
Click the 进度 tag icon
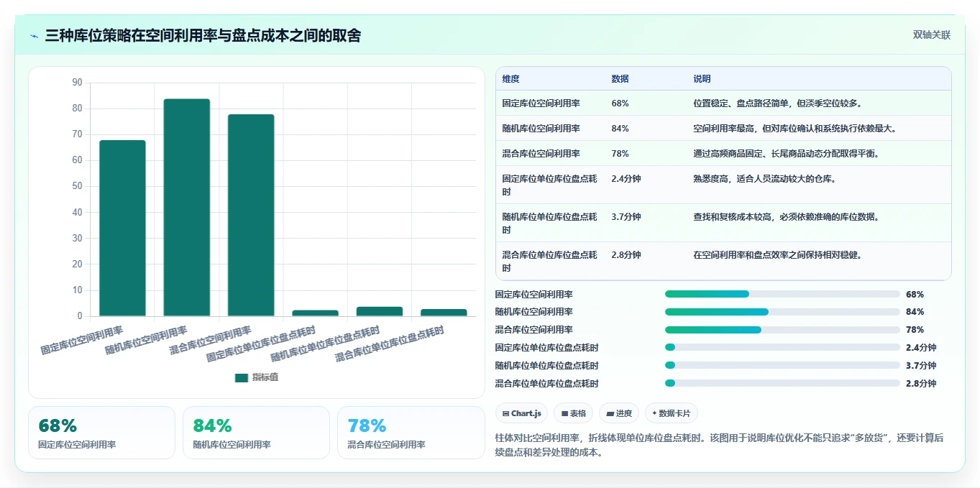tap(610, 413)
